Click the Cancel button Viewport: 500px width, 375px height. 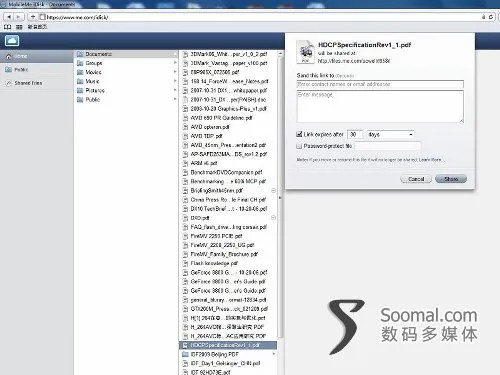pyautogui.click(x=416, y=179)
